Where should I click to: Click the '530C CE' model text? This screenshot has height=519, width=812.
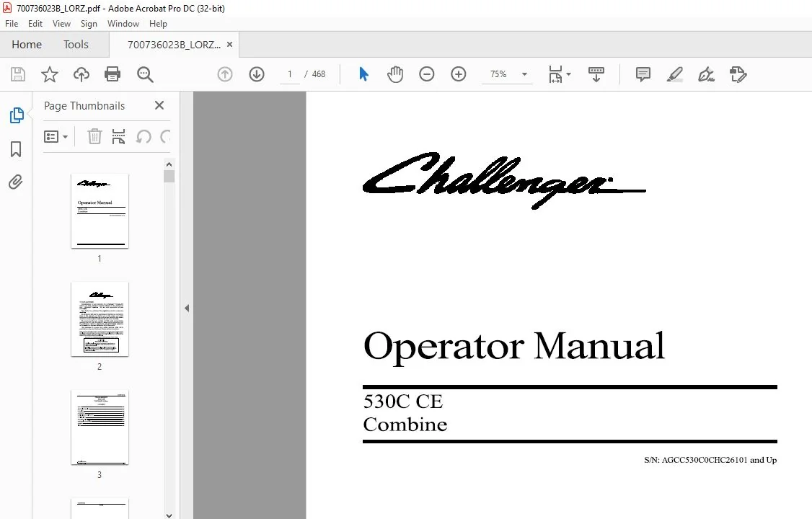click(403, 402)
